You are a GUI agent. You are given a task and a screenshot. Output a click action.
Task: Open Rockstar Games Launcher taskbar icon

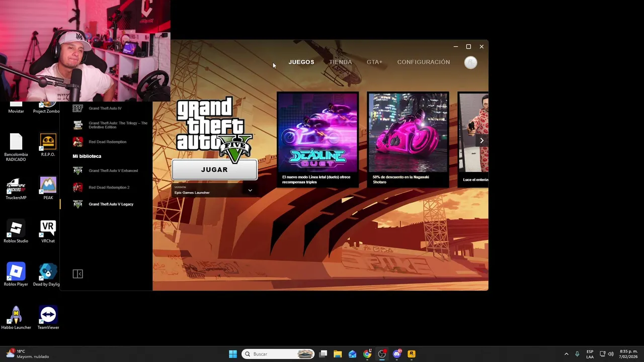pyautogui.click(x=411, y=354)
